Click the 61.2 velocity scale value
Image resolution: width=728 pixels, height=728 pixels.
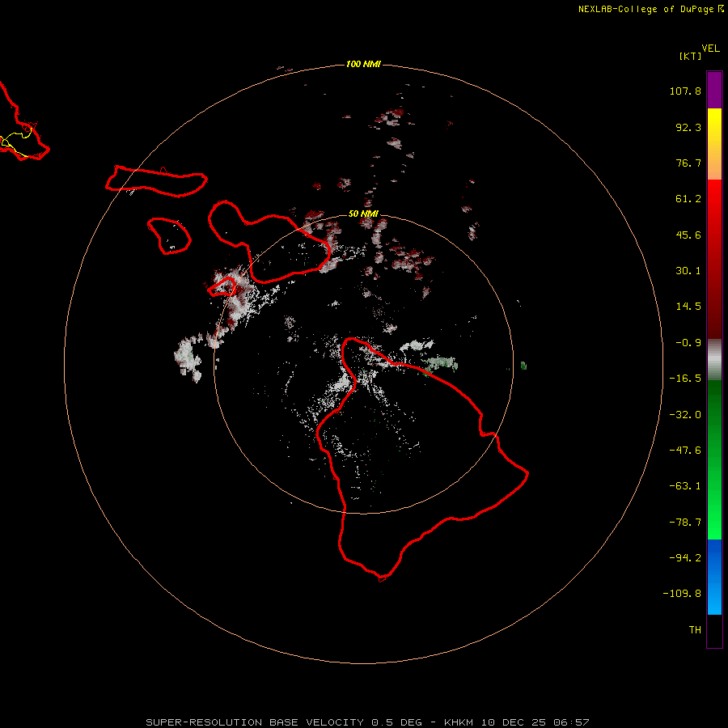tap(688, 199)
